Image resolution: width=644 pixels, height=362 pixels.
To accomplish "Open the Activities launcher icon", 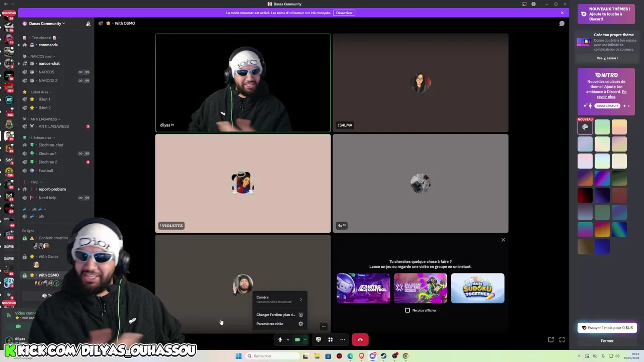I will coord(331,340).
